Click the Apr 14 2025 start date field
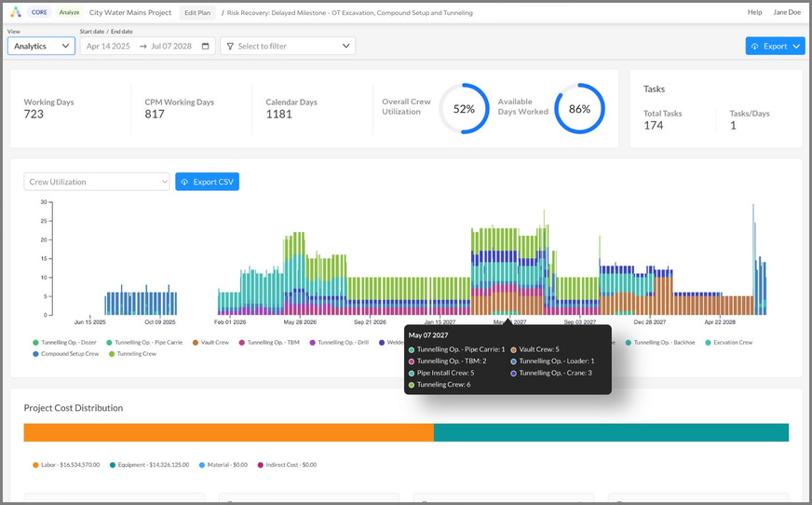Screen dimensions: 812x505 (108, 46)
